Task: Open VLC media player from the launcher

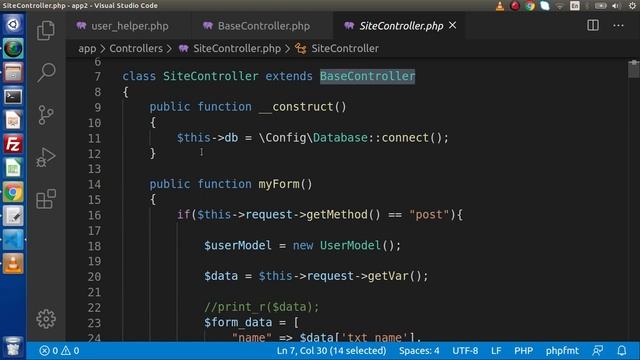Action: click(x=13, y=263)
